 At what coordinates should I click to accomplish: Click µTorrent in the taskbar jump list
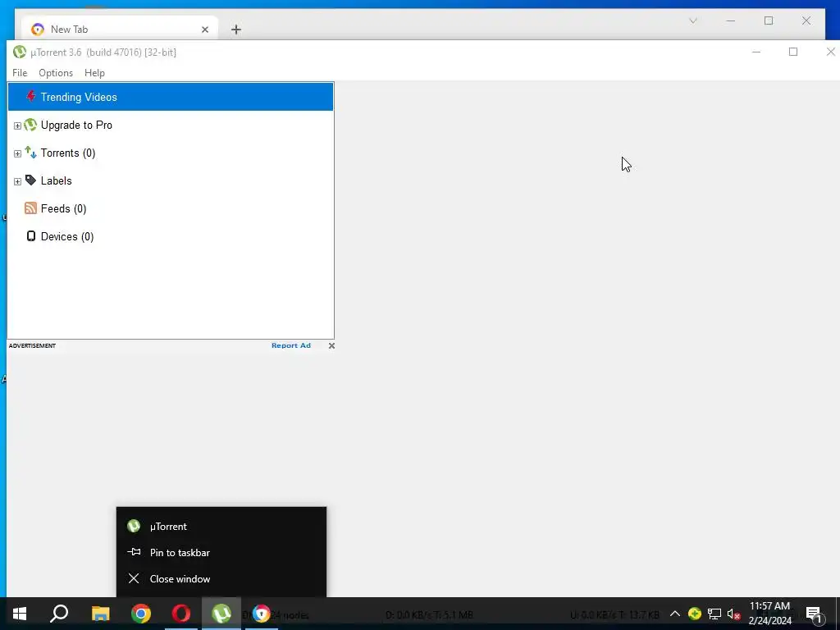221,526
